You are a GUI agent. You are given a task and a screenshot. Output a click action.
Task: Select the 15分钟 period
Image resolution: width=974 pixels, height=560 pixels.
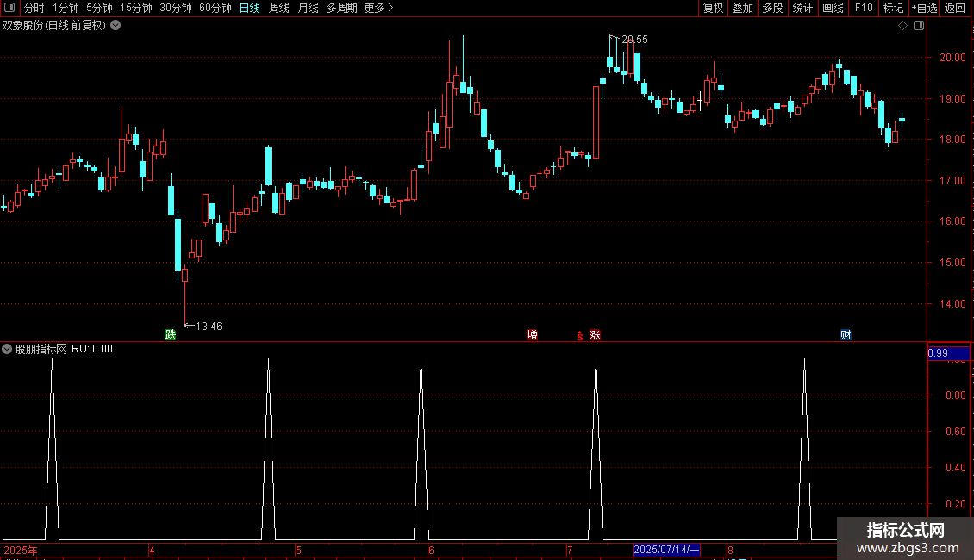[x=135, y=8]
